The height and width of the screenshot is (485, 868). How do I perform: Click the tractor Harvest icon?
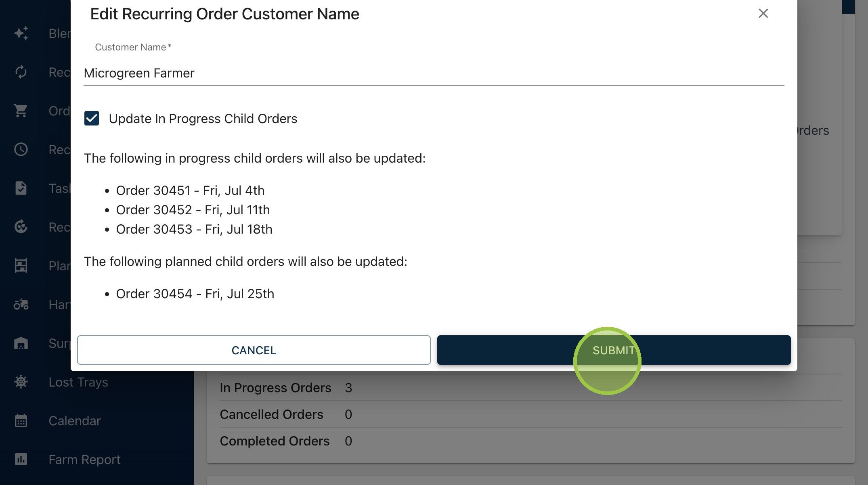pyautogui.click(x=21, y=304)
